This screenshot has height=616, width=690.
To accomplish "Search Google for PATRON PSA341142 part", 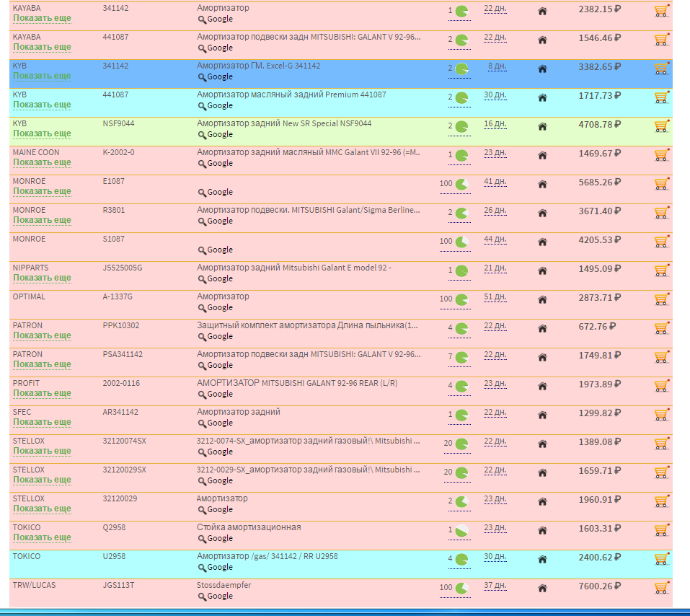I will (x=216, y=366).
